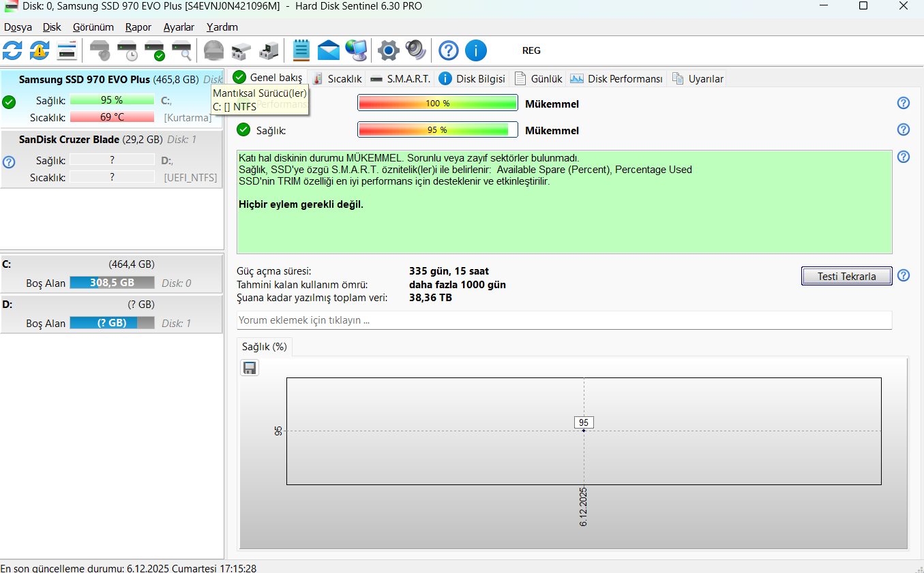Click the loudspeaker sound icon
This screenshot has height=573, width=924.
click(416, 50)
